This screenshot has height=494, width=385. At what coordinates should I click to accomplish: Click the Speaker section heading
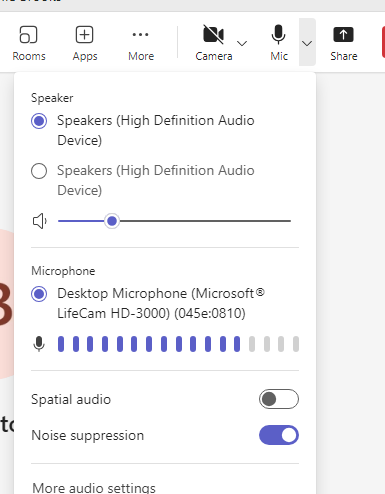coord(52,98)
